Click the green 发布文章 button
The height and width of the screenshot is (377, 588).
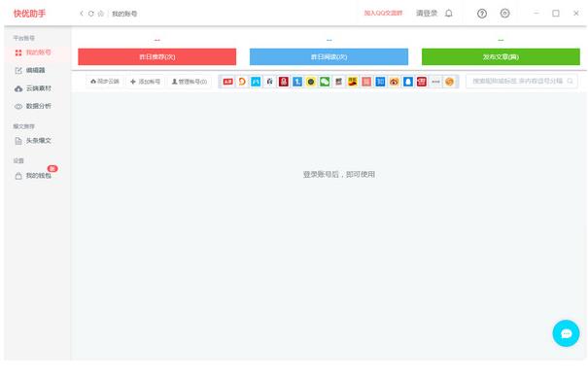501,56
